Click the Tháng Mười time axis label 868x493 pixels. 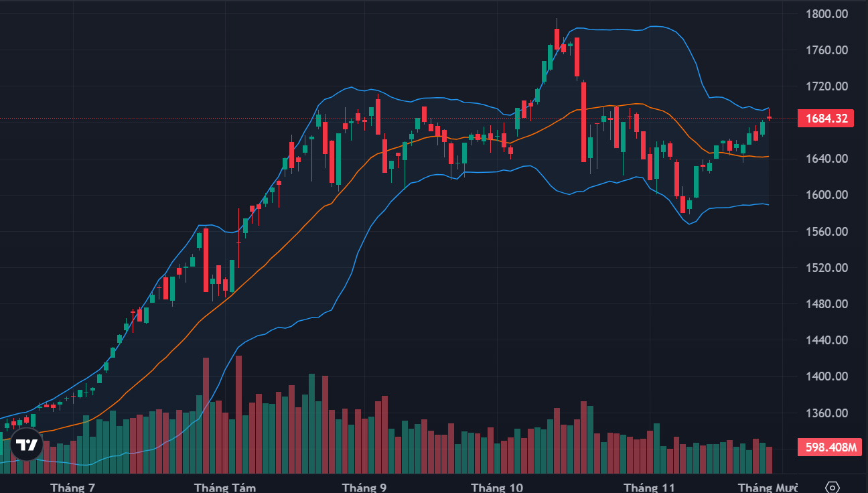tap(764, 487)
